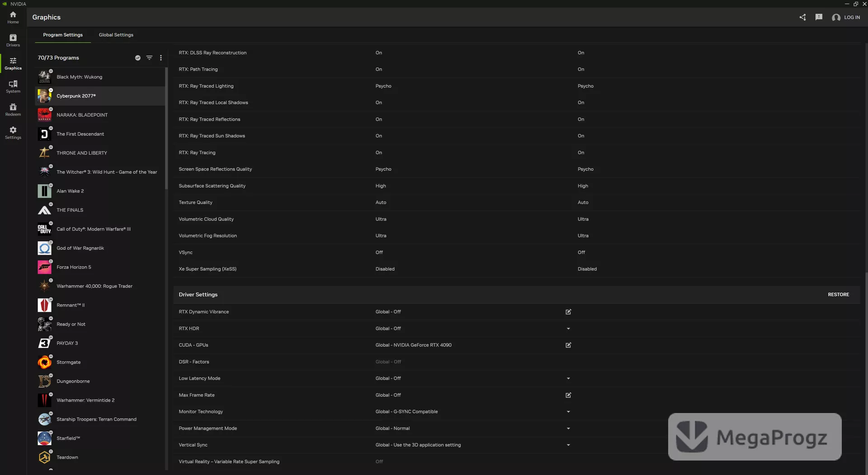Expand Power Management Mode dropdown

point(568,428)
